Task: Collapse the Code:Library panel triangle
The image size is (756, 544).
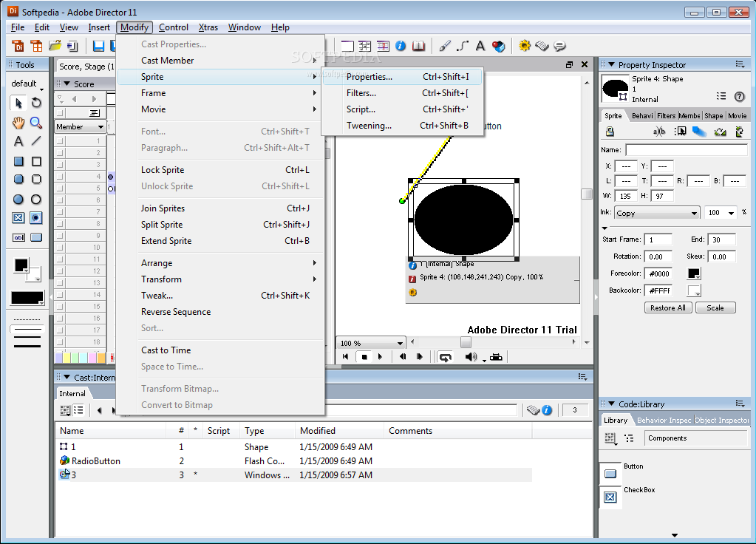Action: [611, 404]
